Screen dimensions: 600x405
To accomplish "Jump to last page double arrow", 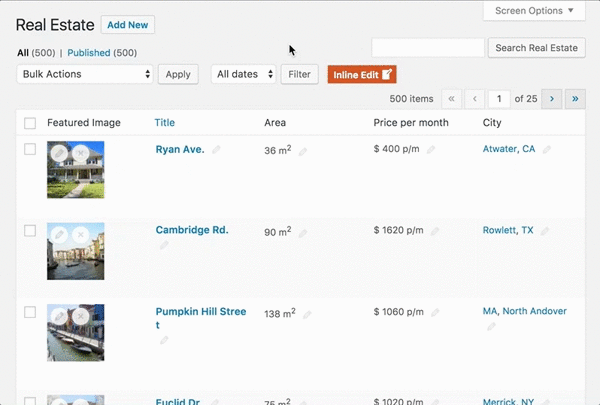I will click(575, 99).
